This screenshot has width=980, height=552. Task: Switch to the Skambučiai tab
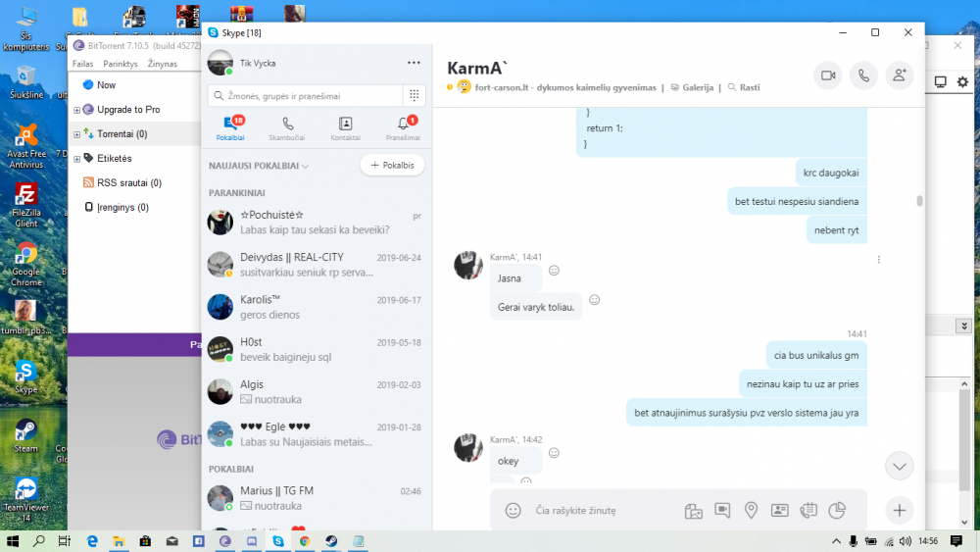tap(287, 128)
